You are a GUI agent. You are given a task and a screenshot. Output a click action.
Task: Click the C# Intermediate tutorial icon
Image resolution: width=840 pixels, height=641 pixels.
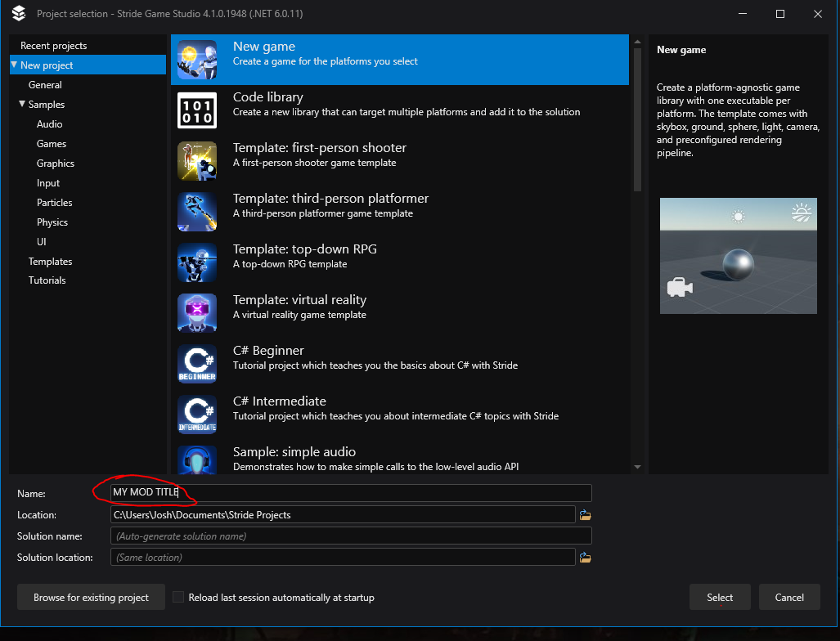coord(197,415)
